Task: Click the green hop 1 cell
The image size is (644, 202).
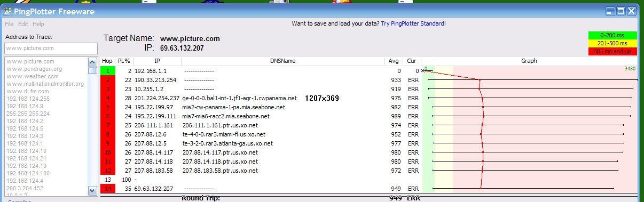Action: [x=107, y=70]
